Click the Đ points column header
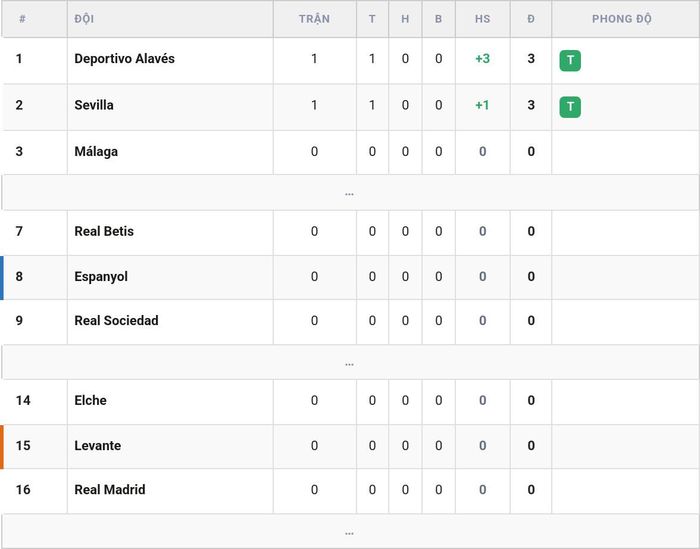 click(531, 19)
